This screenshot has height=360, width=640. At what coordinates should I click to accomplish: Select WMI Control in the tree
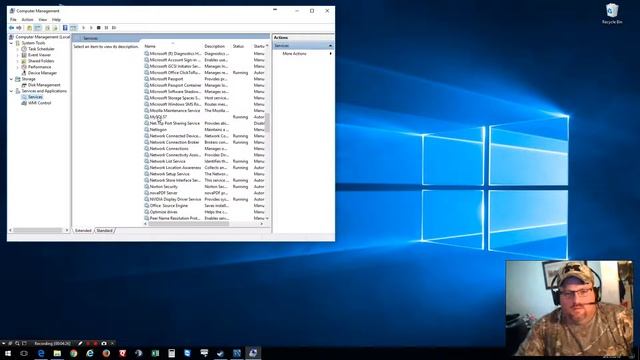tap(40, 103)
